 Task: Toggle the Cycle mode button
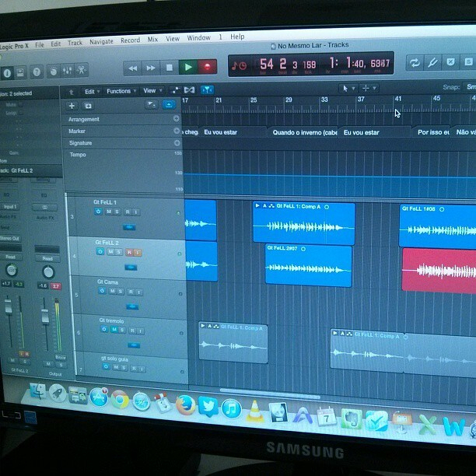[x=415, y=63]
